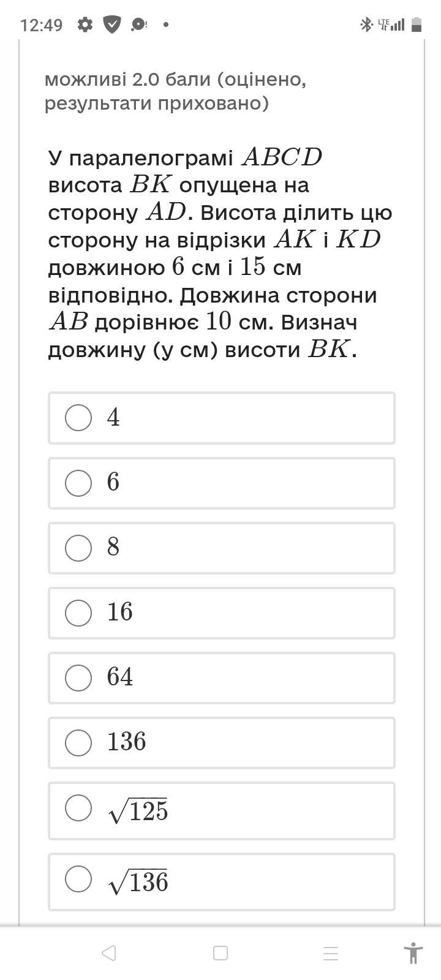This screenshot has width=441, height=980.
Task: Choose answer option 8
Action: (78, 548)
